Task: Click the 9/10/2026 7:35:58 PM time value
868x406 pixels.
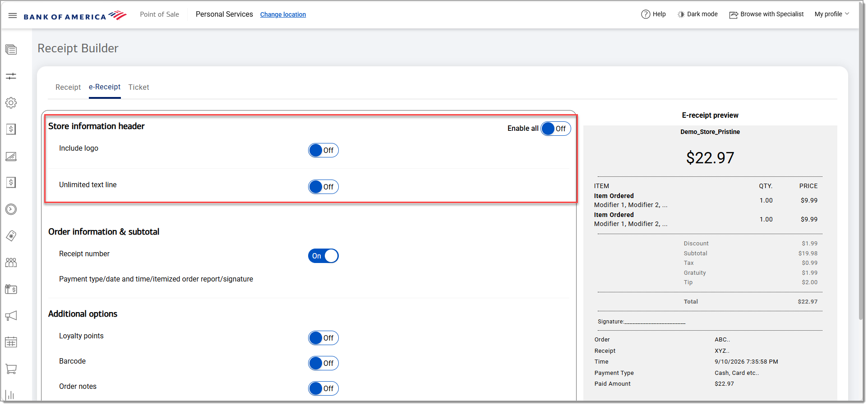Action: tap(746, 362)
